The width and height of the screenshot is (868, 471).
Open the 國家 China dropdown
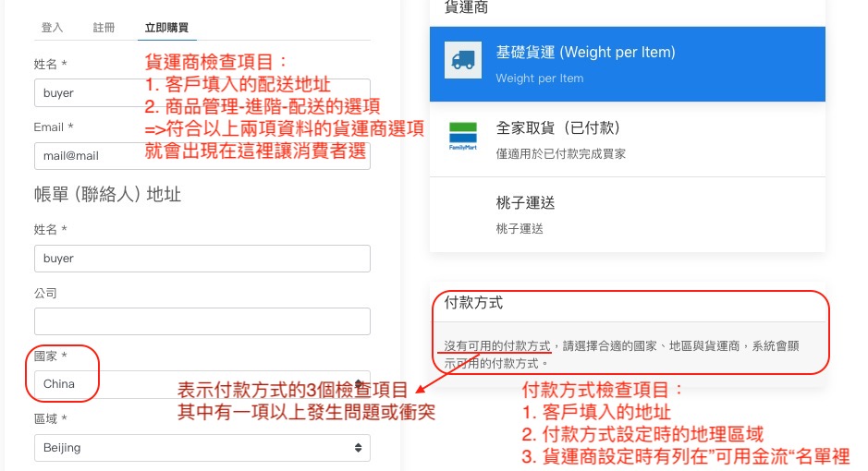pyautogui.click(x=202, y=384)
